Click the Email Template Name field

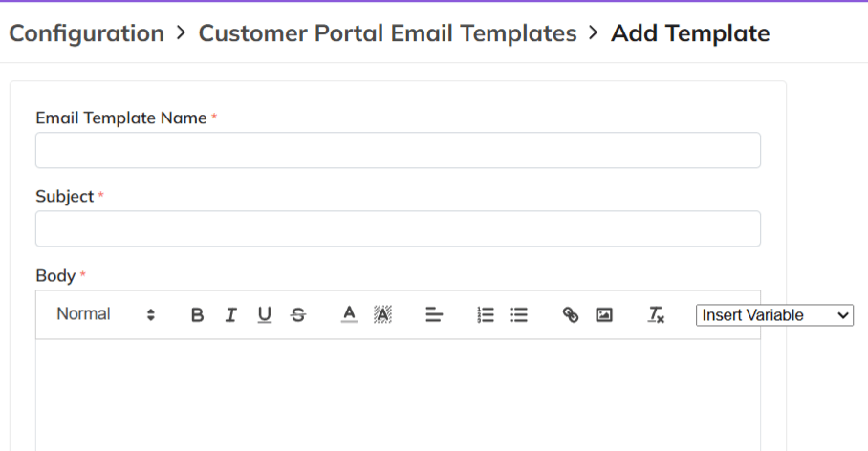point(398,150)
